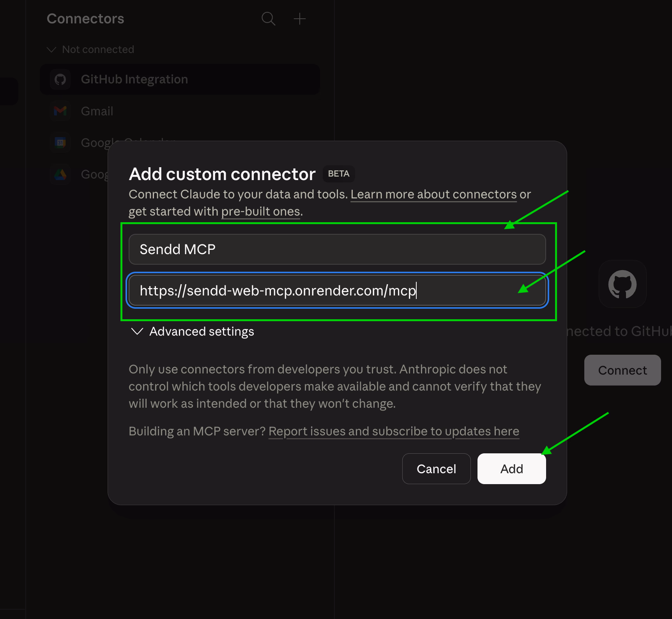Click the Google Drive triangle icon

[x=60, y=174]
